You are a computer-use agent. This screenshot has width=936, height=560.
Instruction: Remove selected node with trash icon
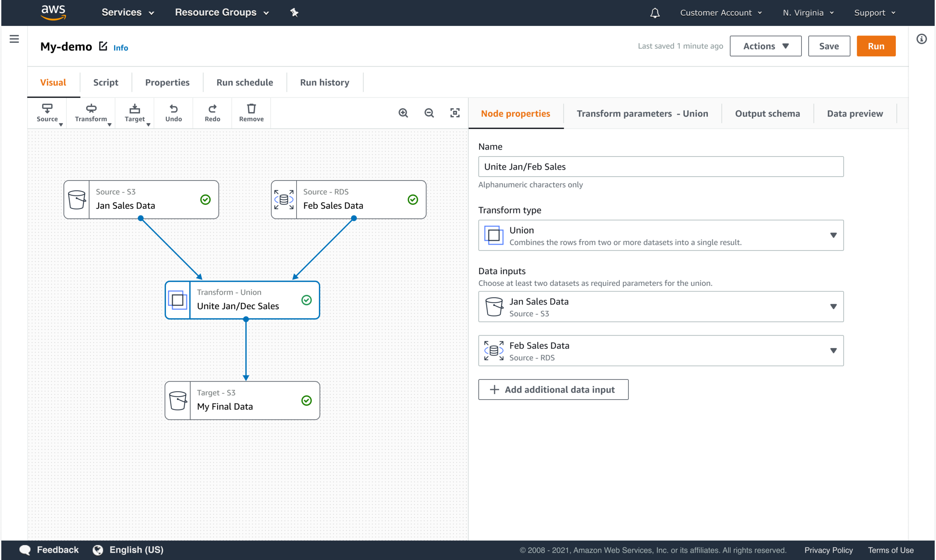coord(251,113)
